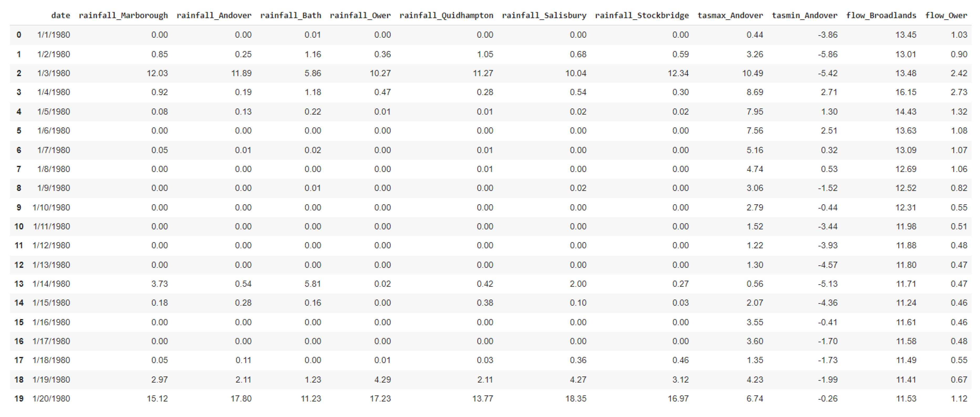Select the rainfall_Bath column header
The image size is (980, 417).
[x=291, y=15]
